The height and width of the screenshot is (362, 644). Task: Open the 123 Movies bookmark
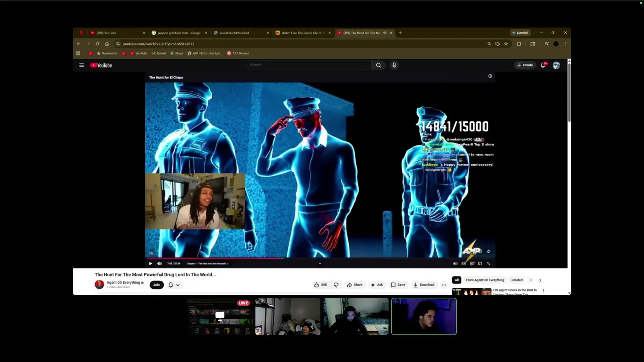click(x=238, y=53)
